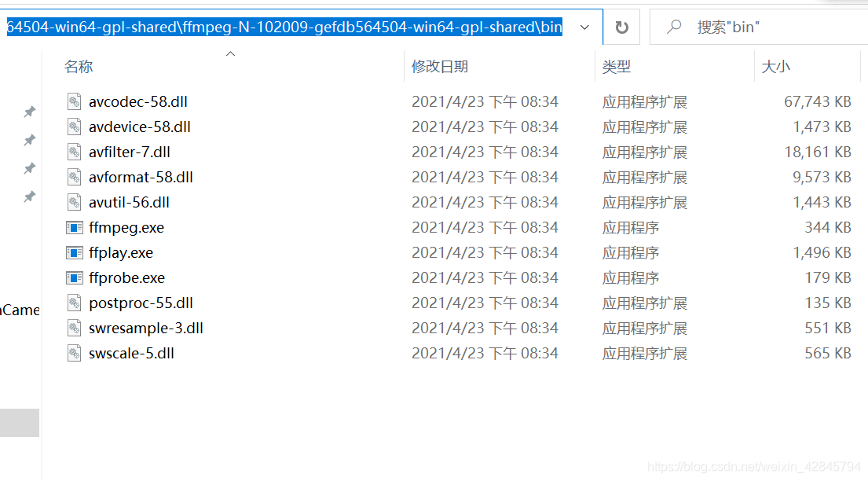This screenshot has height=481, width=868.
Task: Click the postproc-55.dll file icon
Action: [74, 303]
